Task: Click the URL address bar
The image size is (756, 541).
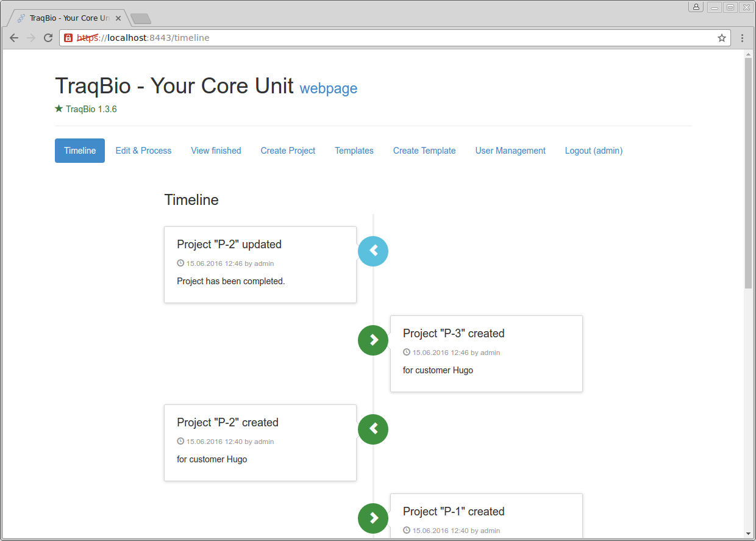Action: coord(395,38)
